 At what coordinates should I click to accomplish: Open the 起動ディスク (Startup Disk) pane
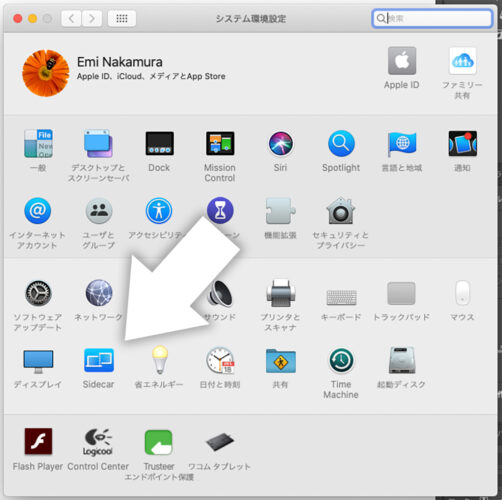click(x=402, y=361)
